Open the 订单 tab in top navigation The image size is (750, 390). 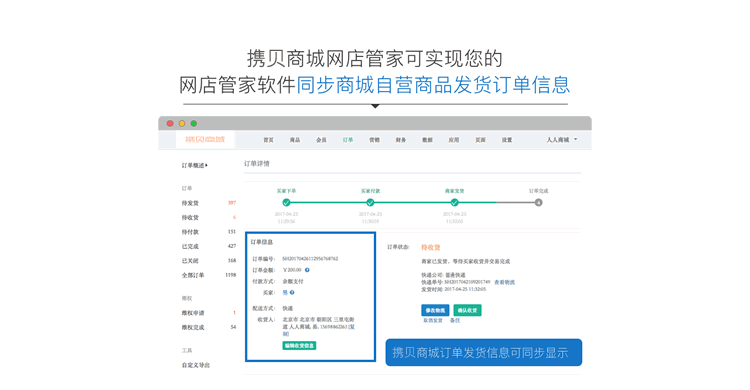tap(348, 140)
